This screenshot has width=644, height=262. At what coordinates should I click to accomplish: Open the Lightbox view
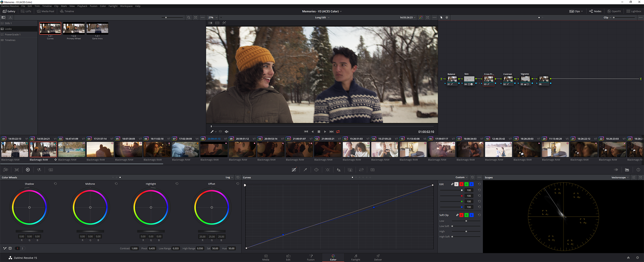point(634,11)
